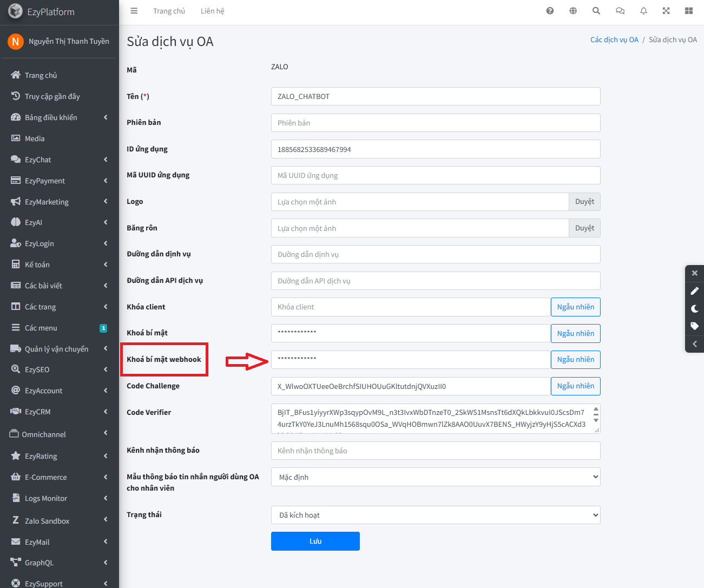Image resolution: width=704 pixels, height=588 pixels.
Task: Expand the EzyCRM sidebar menu
Action: 60,412
